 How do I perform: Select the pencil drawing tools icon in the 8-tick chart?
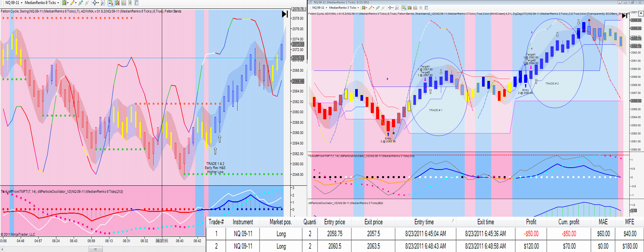click(x=72, y=3)
